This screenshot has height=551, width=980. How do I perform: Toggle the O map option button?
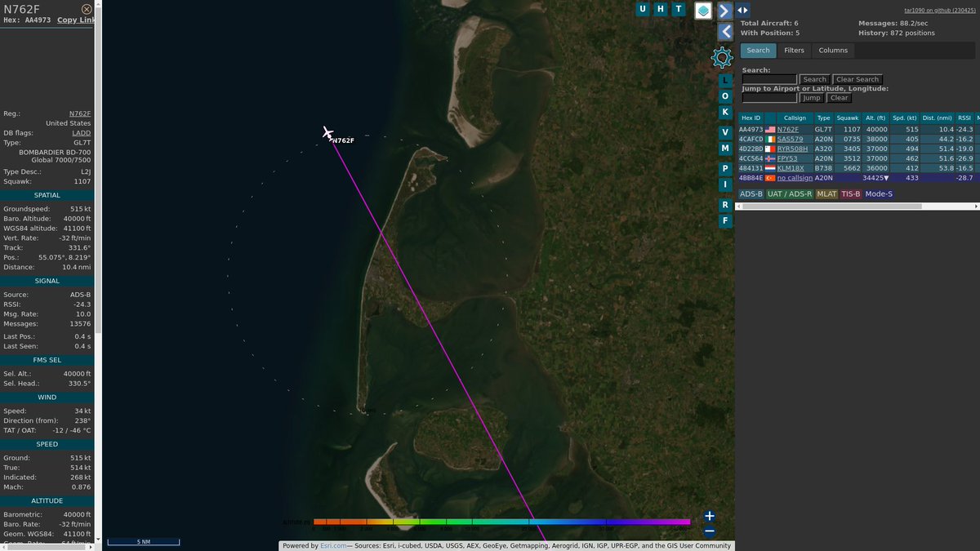(724, 96)
